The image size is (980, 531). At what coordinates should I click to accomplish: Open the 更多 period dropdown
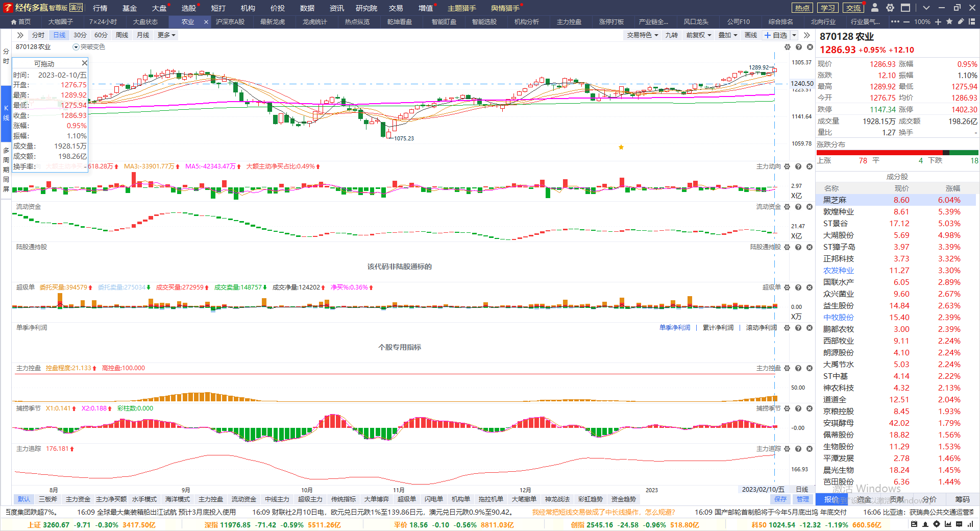(x=166, y=35)
